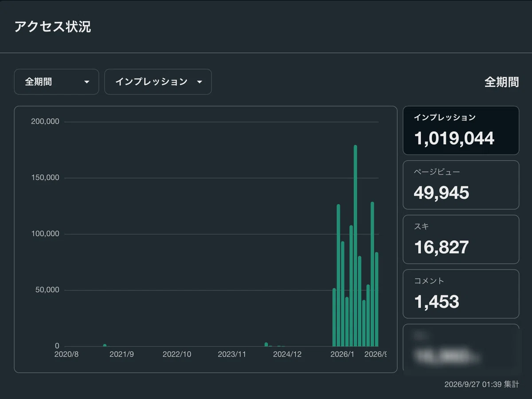This screenshot has height=399, width=532.
Task: Click the 100,000 y-axis label
Action: click(x=45, y=234)
